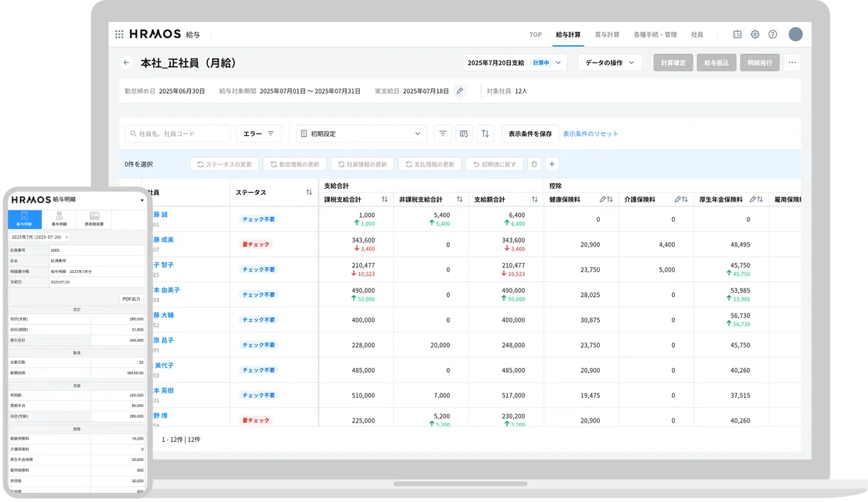Open the three-dot more options button
Viewport: 868px width, 502px height.
(x=792, y=62)
